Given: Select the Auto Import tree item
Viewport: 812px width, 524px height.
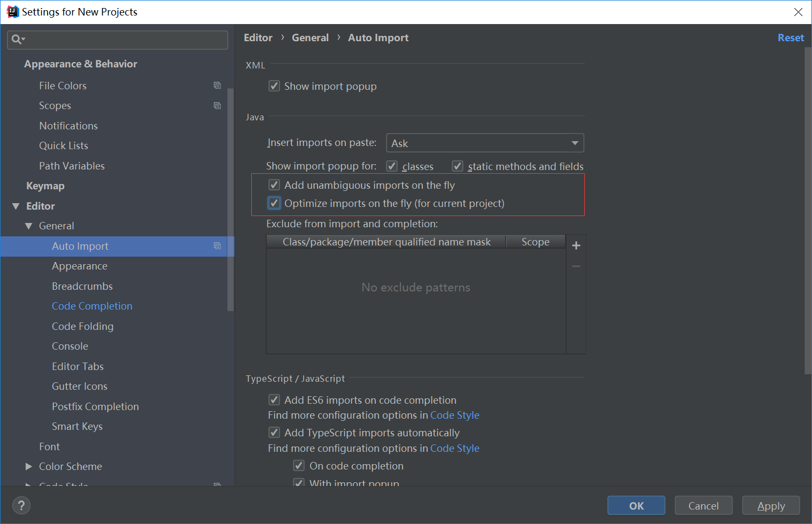Looking at the screenshot, I should (118, 246).
